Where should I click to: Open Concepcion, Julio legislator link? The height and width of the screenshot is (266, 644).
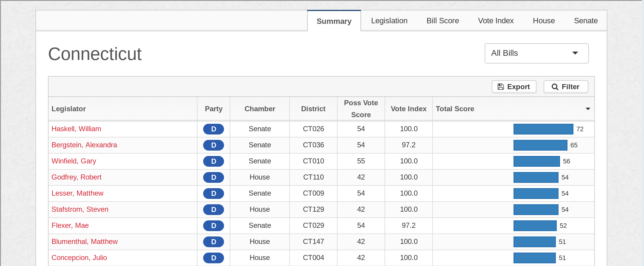(x=79, y=258)
